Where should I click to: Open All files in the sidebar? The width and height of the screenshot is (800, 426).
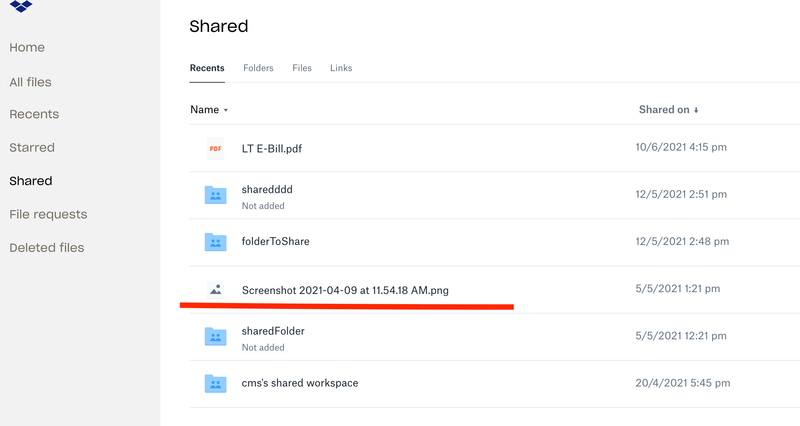click(x=30, y=82)
